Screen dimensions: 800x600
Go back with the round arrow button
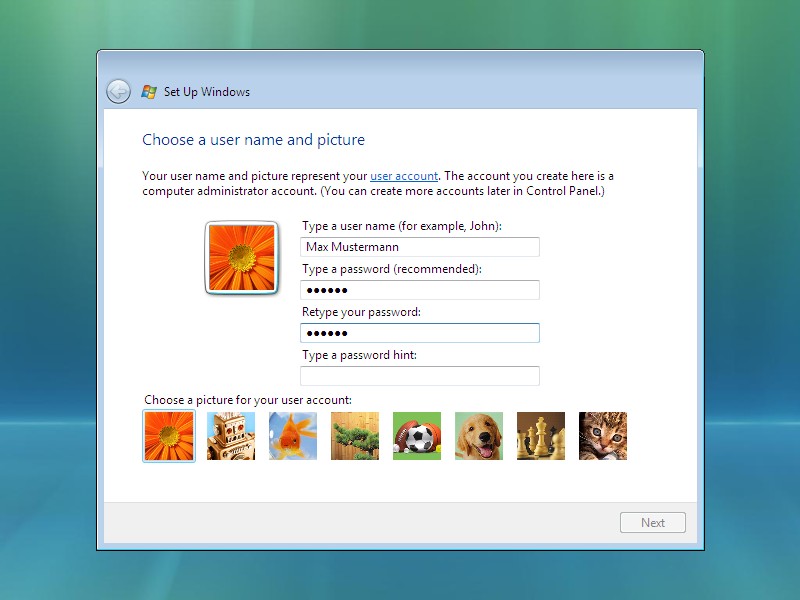(118, 92)
